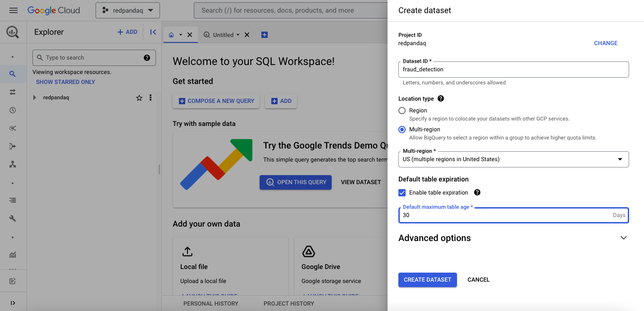Select the Region radio button

[x=402, y=111]
